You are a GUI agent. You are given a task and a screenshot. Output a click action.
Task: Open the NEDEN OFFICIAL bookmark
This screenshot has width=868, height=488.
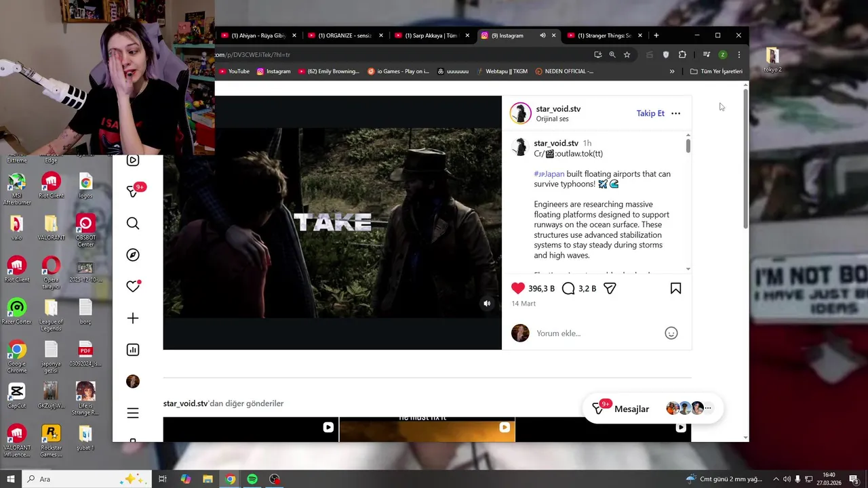(564, 71)
